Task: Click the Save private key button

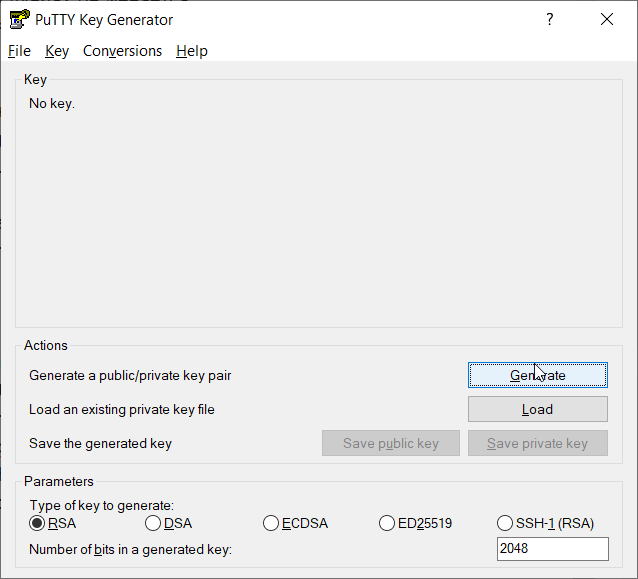Action: (x=537, y=443)
